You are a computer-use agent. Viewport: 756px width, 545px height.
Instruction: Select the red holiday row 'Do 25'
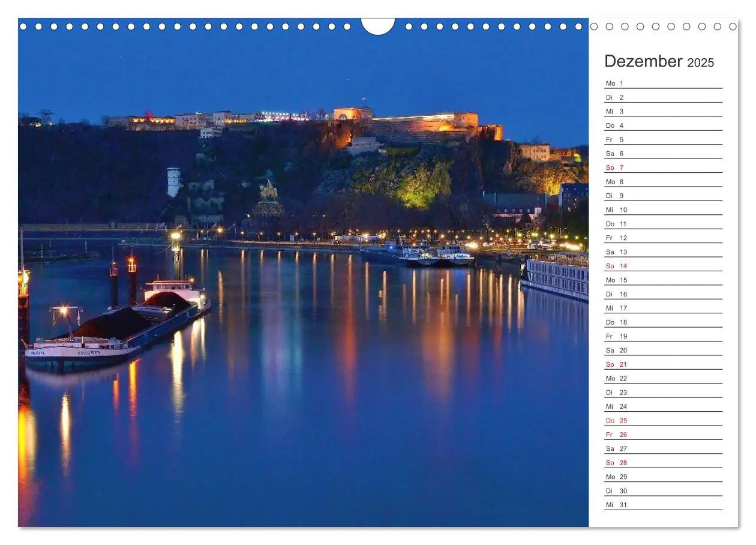coord(664,420)
